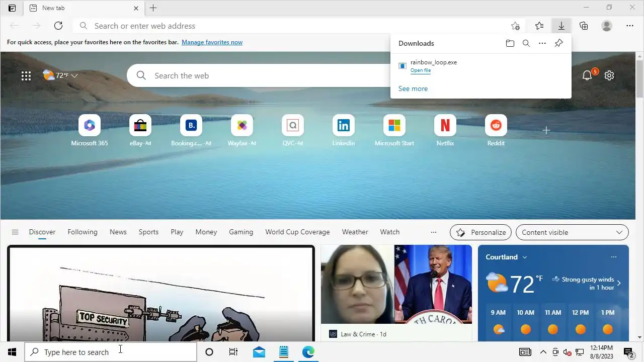The height and width of the screenshot is (362, 644).
Task: Select the Discover feed tab
Action: coord(42,232)
